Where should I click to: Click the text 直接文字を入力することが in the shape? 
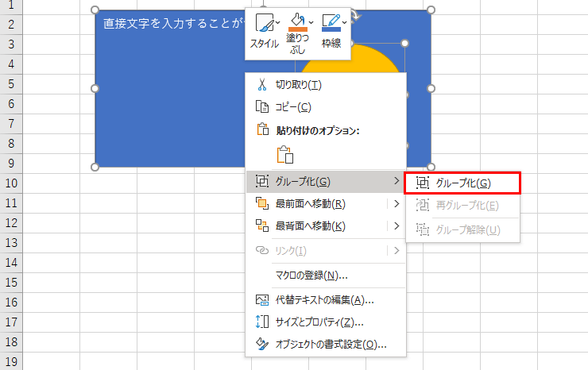coord(173,24)
